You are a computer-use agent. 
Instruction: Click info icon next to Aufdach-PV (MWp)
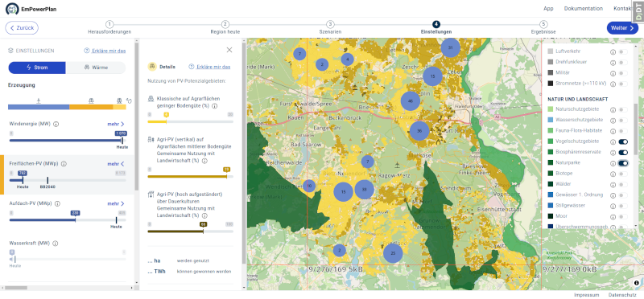click(56, 203)
